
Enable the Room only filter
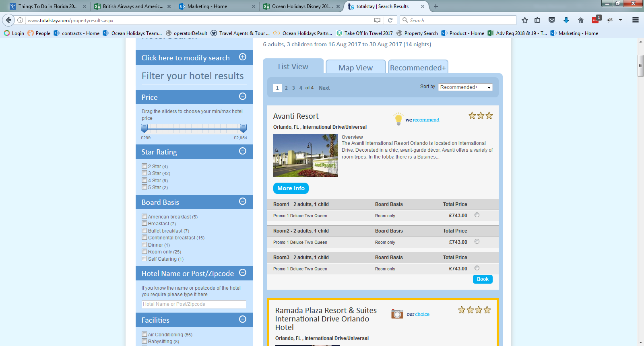(x=144, y=251)
